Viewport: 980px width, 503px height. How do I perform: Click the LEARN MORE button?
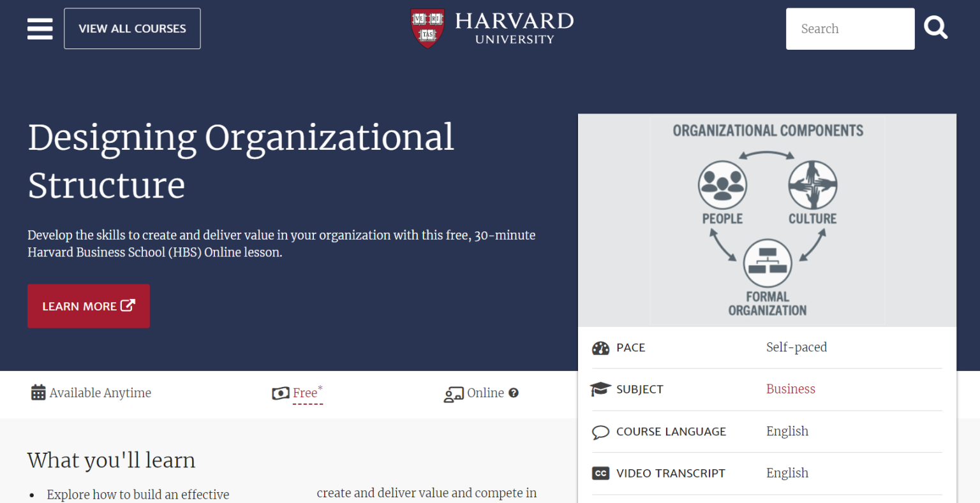coord(89,306)
